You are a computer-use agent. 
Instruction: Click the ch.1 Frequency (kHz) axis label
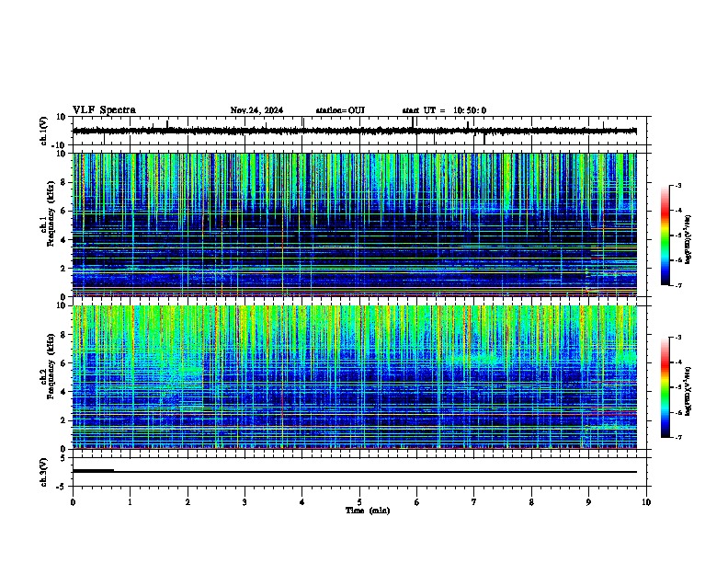point(49,214)
